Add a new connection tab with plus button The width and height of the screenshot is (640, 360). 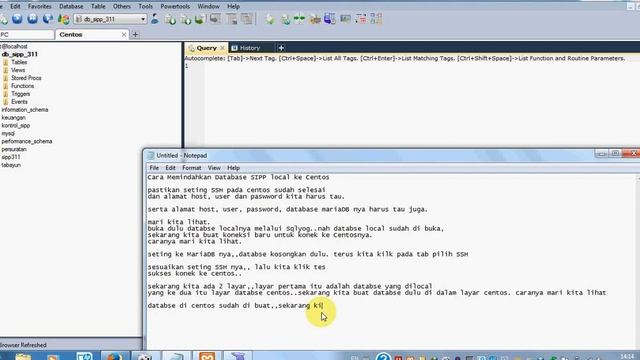tap(135, 35)
